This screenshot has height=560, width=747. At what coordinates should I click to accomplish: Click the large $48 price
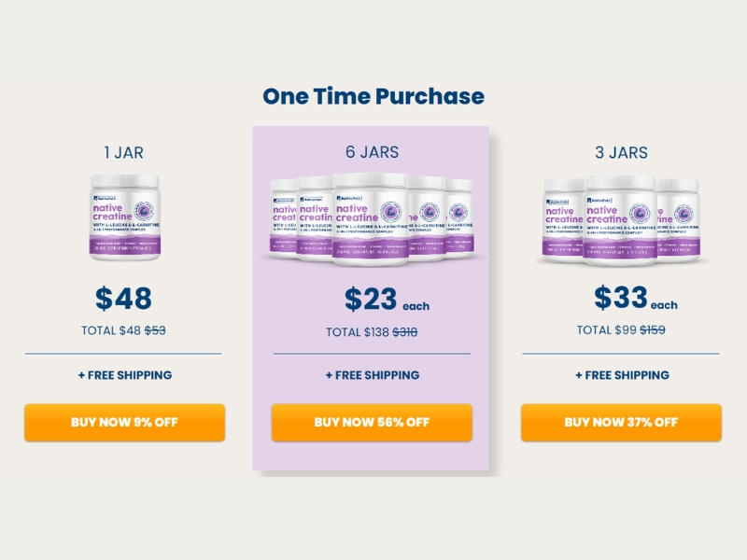(123, 299)
